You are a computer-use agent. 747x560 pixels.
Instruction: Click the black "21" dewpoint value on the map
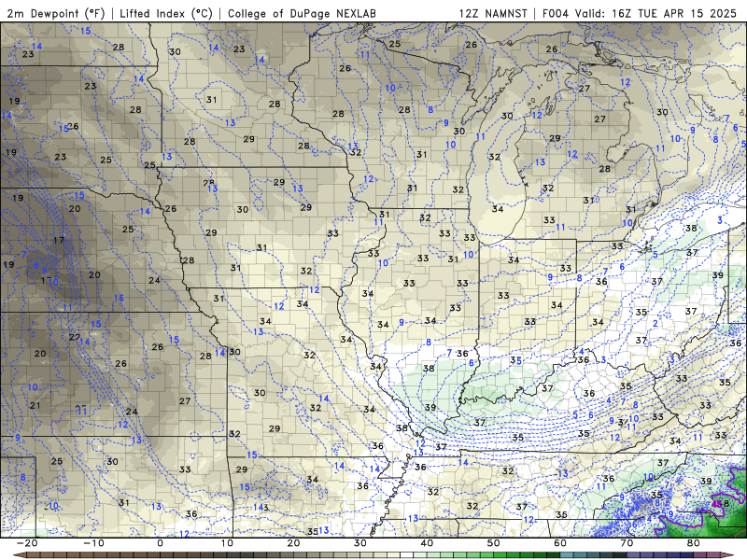35,406
